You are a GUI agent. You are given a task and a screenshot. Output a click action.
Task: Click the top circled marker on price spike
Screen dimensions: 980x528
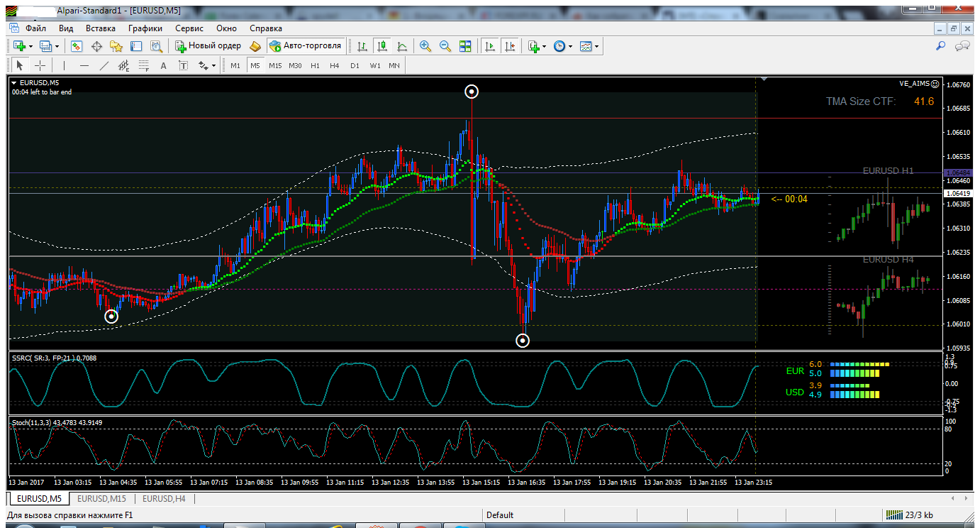[x=472, y=91]
